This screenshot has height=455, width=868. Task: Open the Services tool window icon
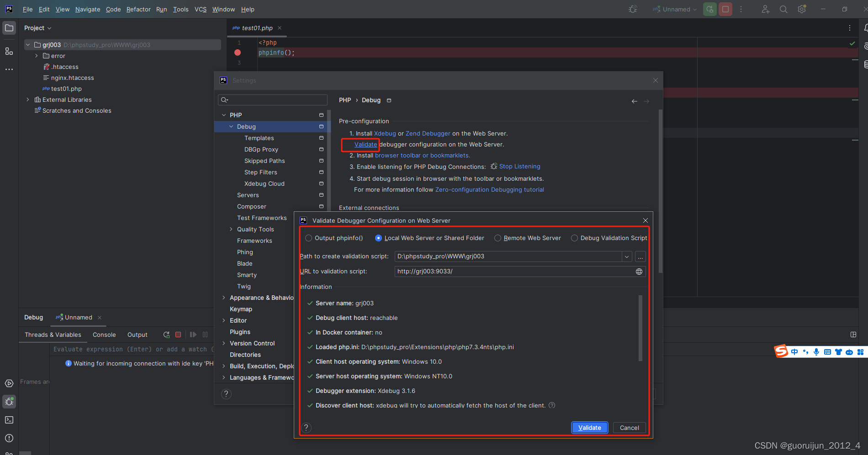[9, 383]
